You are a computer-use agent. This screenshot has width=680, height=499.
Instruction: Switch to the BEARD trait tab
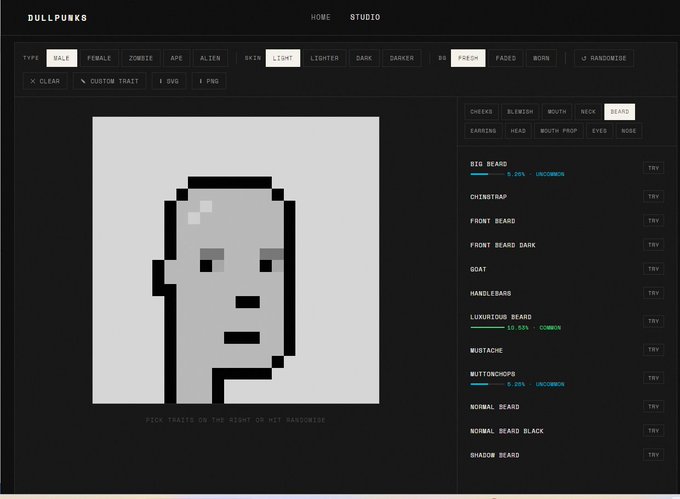pyautogui.click(x=619, y=112)
